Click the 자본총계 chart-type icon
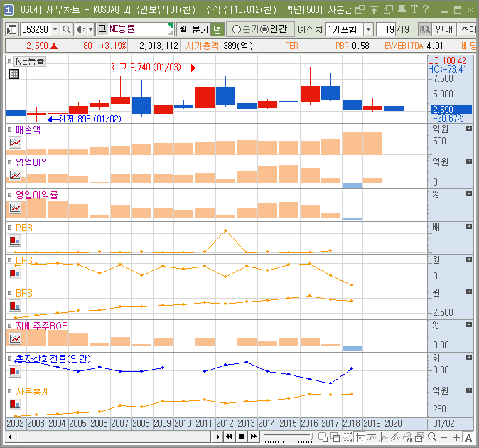 [x=15, y=404]
